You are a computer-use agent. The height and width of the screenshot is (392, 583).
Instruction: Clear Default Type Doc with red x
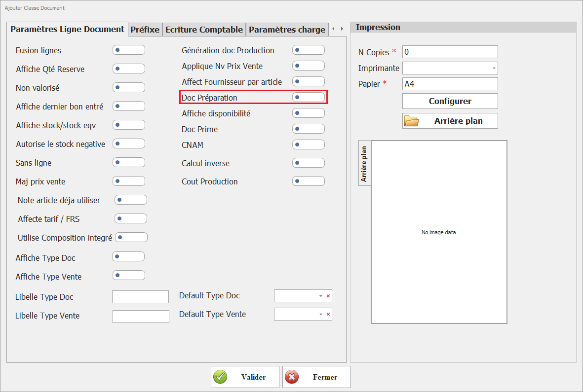click(x=328, y=296)
